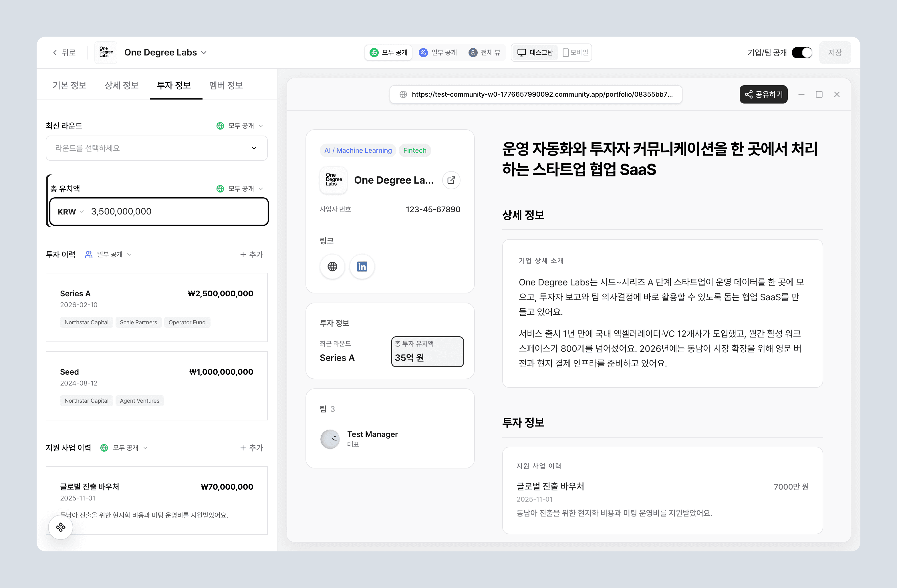Screen dimensions: 897x588
Task: Click the 123-45-67890 business number
Action: coord(433,209)
